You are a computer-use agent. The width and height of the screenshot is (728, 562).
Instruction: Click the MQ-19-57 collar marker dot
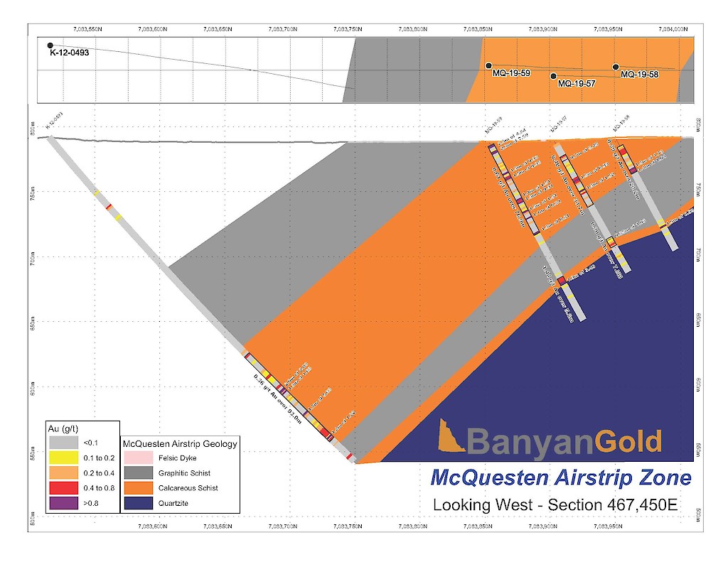(553, 75)
